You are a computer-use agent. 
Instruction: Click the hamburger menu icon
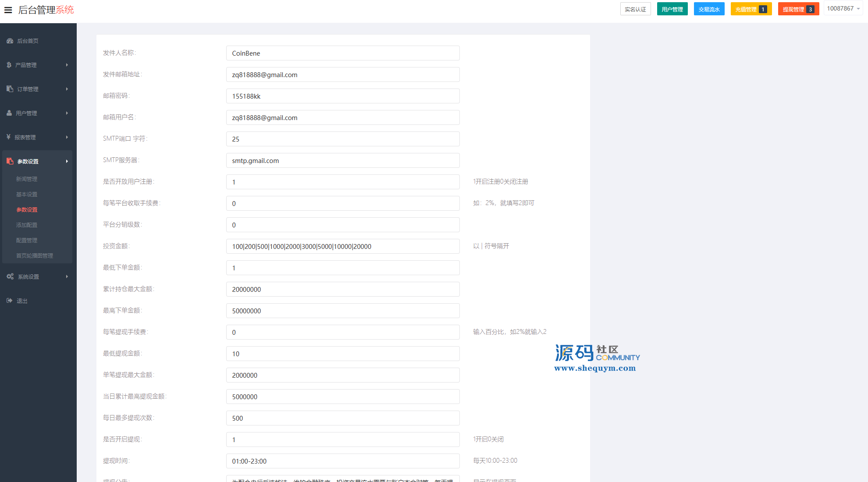[x=8, y=10]
